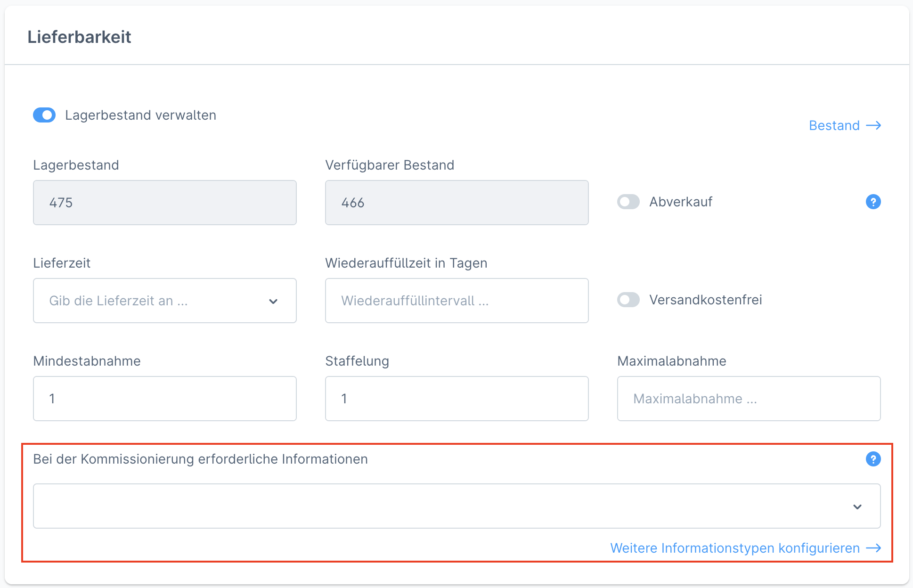913x588 pixels.
Task: Click the chevron in the Lieferzeit field
Action: pos(274,301)
